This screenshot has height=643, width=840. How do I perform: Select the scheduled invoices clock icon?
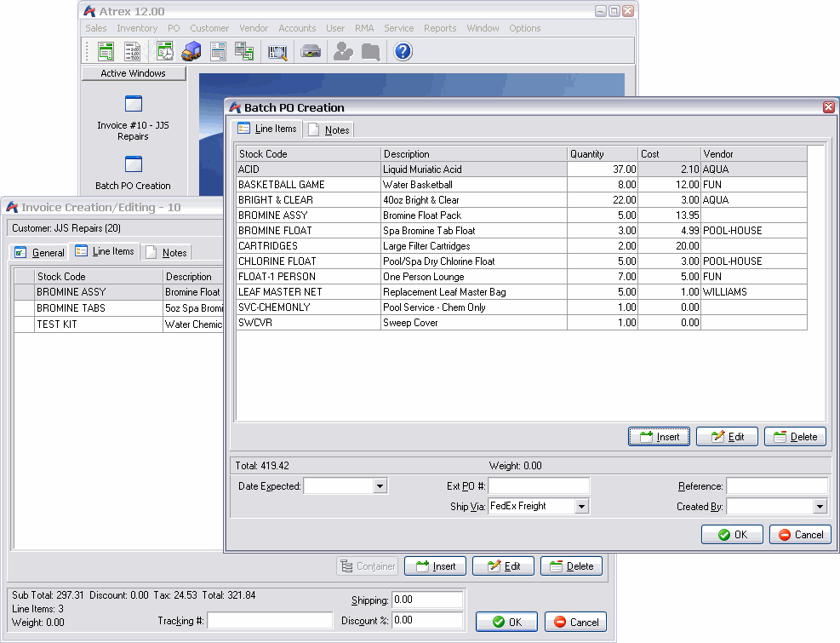point(164,50)
